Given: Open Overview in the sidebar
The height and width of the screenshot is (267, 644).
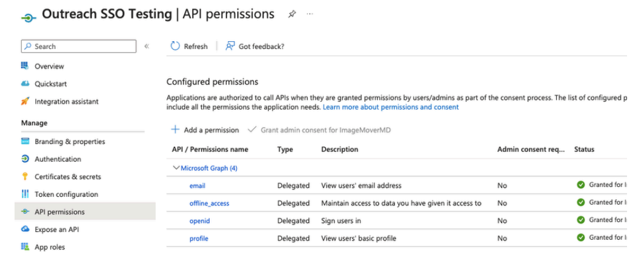Looking at the screenshot, I should (x=49, y=66).
